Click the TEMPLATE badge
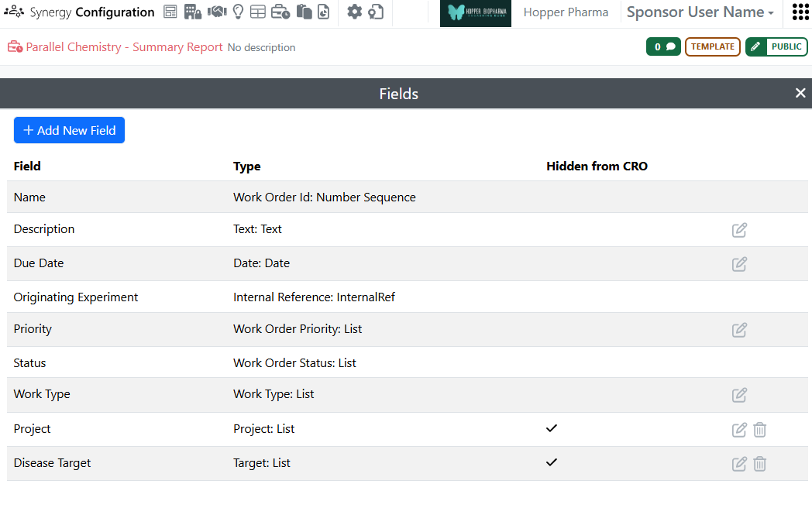The width and height of the screenshot is (812, 515). click(712, 47)
